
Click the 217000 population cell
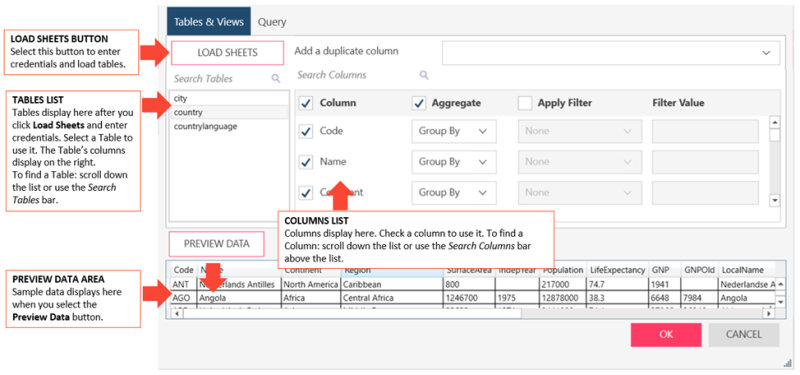coord(563,284)
